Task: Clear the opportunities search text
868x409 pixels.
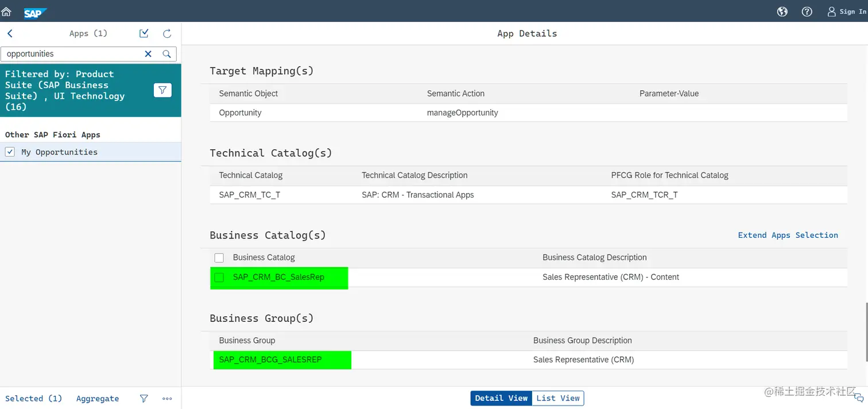Action: 148,54
